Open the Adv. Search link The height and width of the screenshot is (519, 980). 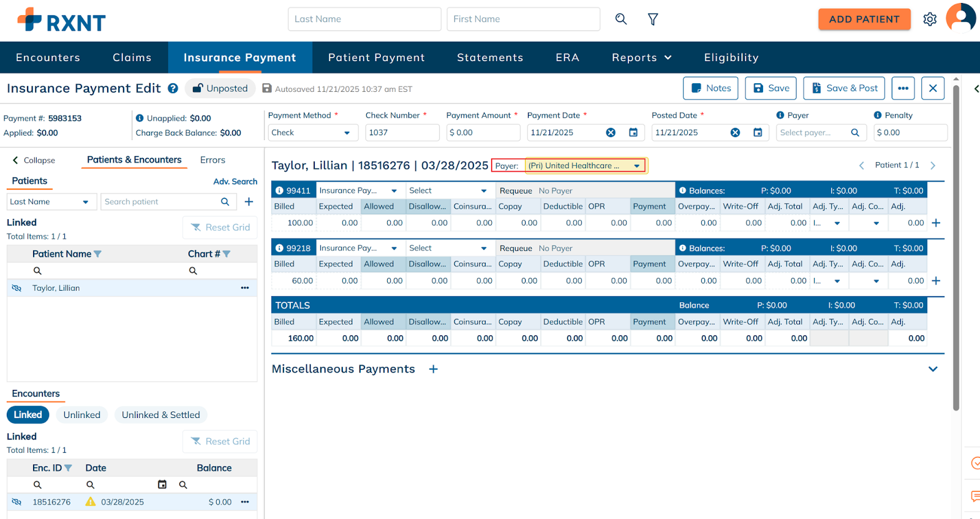tap(235, 181)
